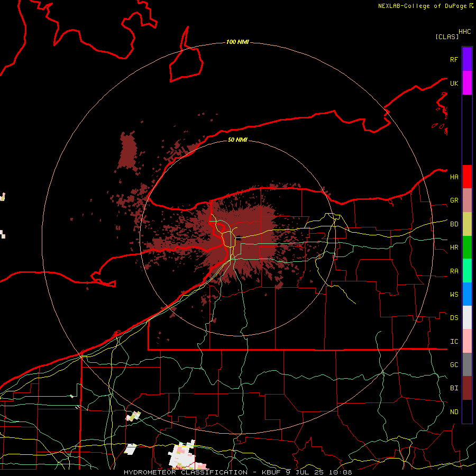Screen dimensions: 476x476
Task: Select the dusty pink GR legend swatch
Action: click(x=467, y=200)
